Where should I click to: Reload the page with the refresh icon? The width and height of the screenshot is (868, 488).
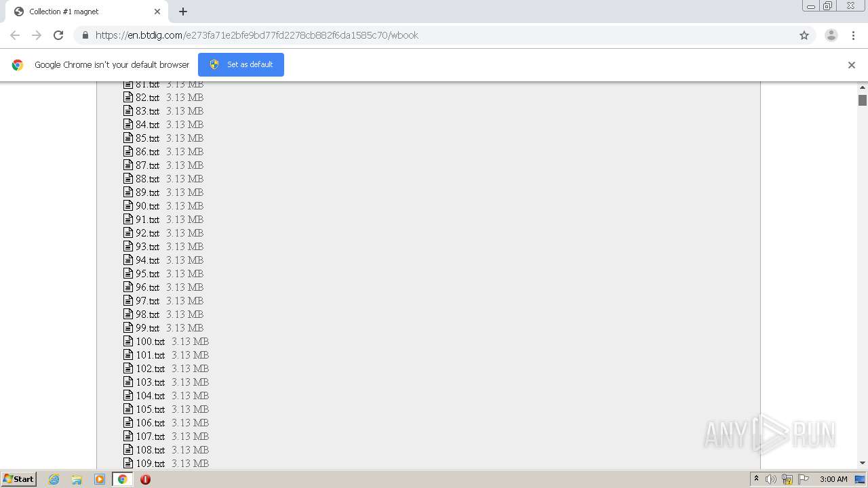click(58, 35)
